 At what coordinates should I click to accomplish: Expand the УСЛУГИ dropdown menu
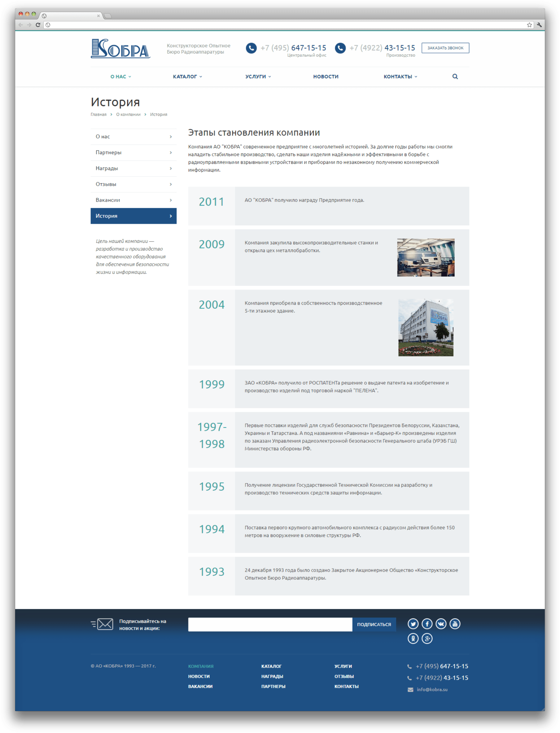258,76
